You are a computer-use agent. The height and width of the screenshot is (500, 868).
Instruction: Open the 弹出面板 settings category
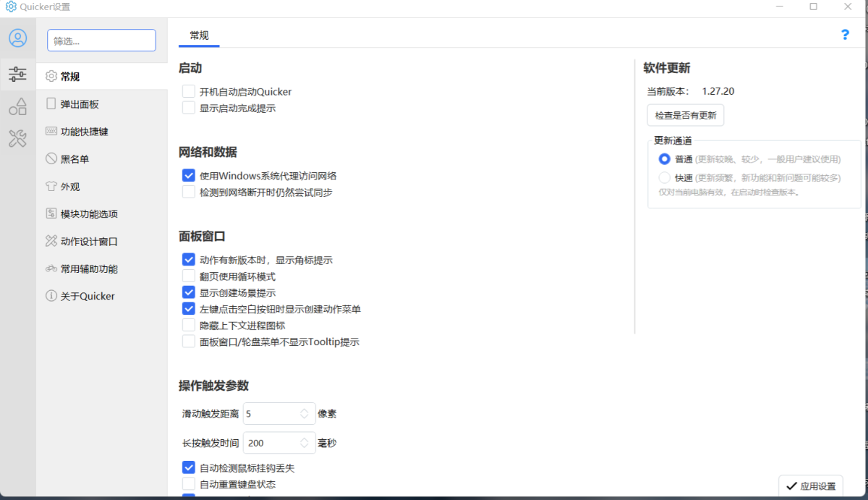point(101,104)
